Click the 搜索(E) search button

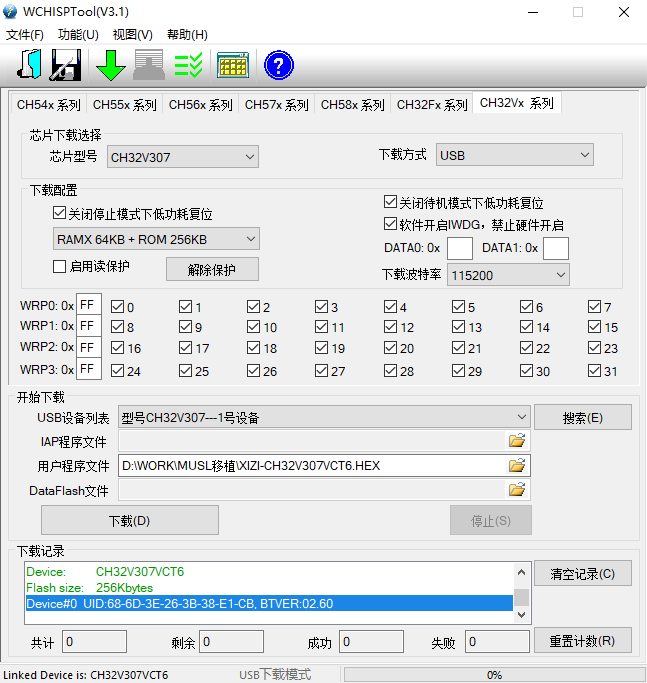[583, 417]
